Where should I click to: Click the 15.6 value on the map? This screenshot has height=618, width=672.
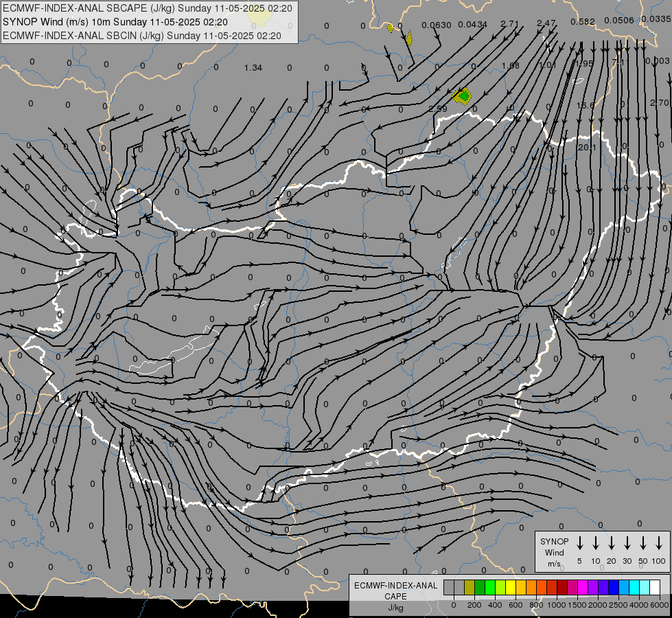pyautogui.click(x=586, y=106)
